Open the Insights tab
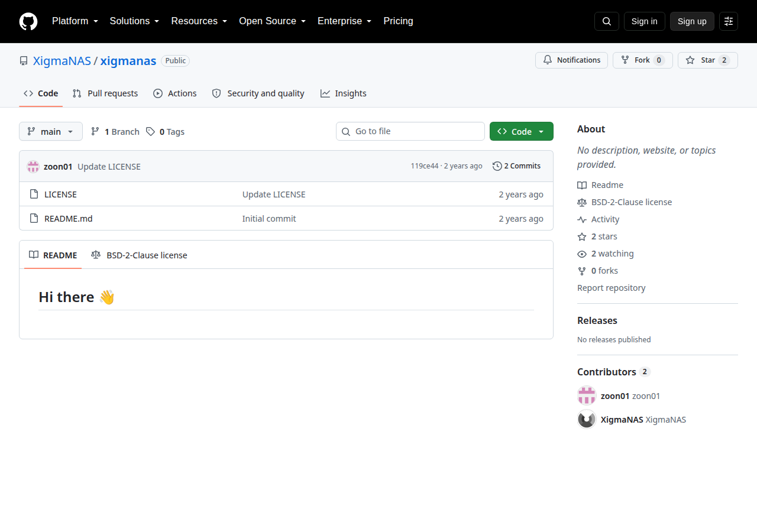Image resolution: width=757 pixels, height=532 pixels. coord(344,93)
